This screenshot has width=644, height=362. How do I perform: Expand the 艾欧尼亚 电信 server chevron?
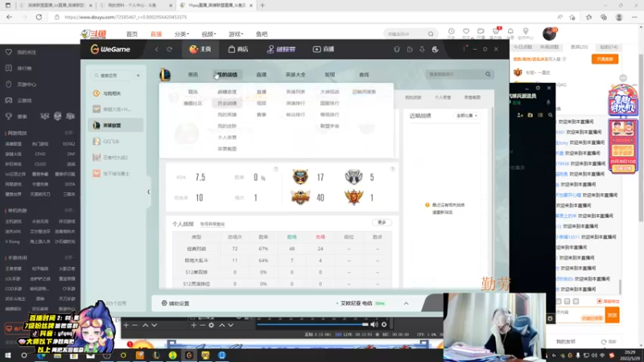pos(407,303)
